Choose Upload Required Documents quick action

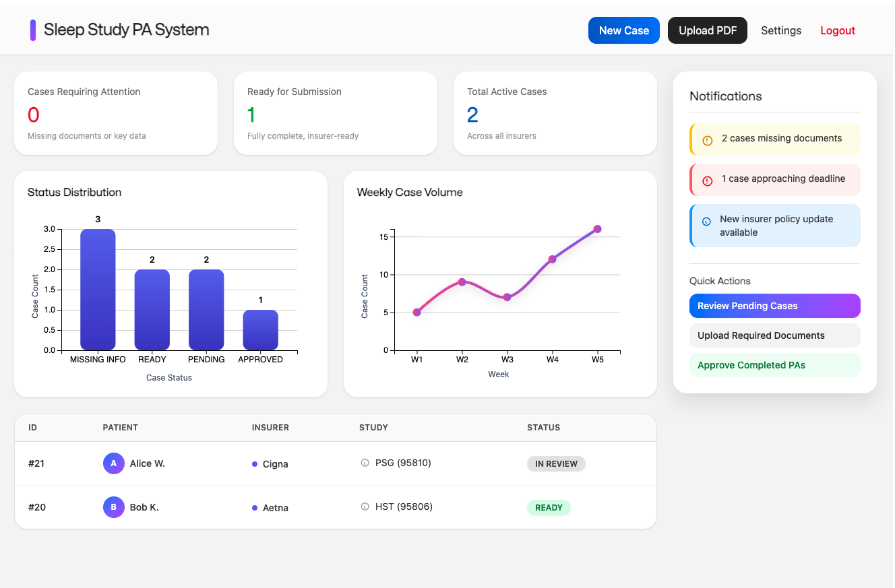click(774, 335)
